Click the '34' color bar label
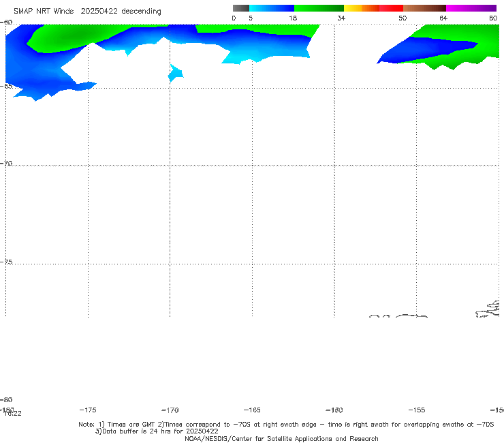504x443 pixels. [341, 18]
